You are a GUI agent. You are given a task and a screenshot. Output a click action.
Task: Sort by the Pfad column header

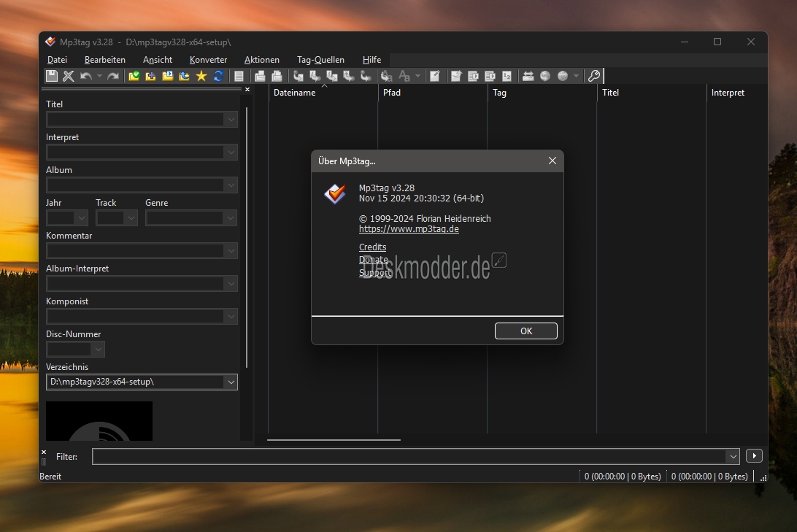click(433, 93)
